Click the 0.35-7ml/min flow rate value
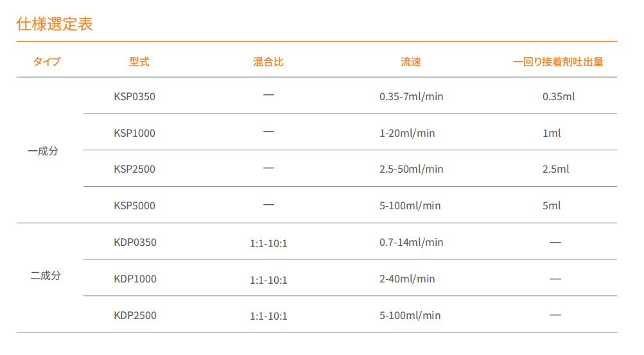The height and width of the screenshot is (355, 644). [411, 96]
